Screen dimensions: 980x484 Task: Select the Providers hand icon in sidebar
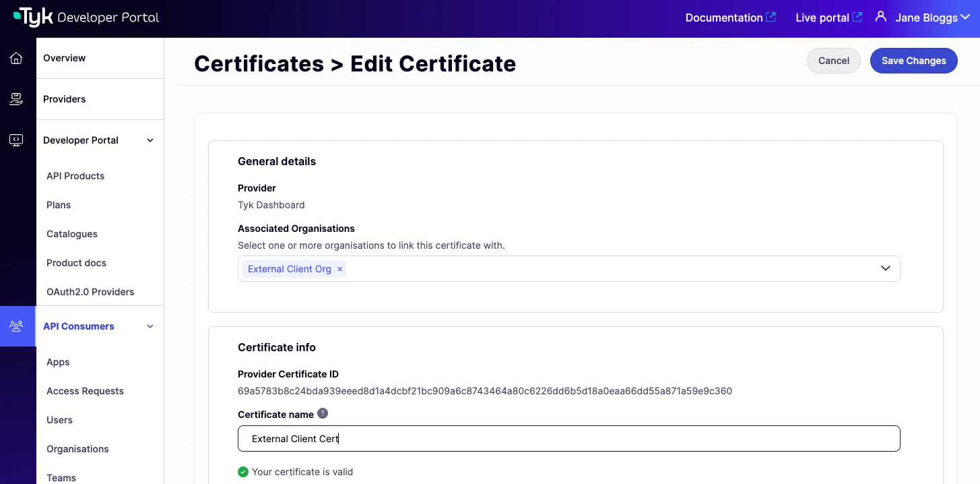coord(16,98)
